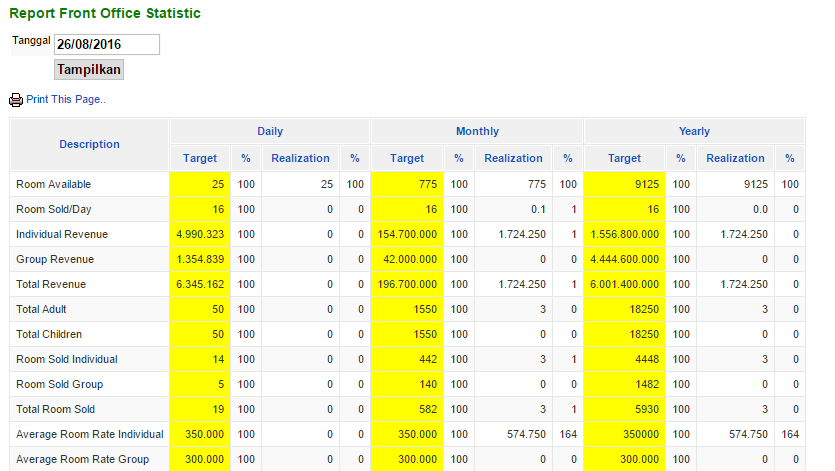Click the Total Children row label

[x=49, y=334]
